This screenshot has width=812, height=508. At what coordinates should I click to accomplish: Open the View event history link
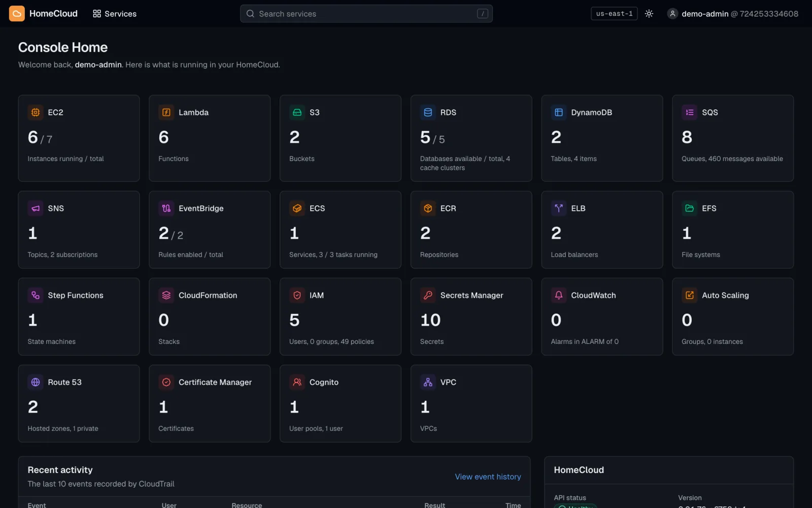(488, 477)
